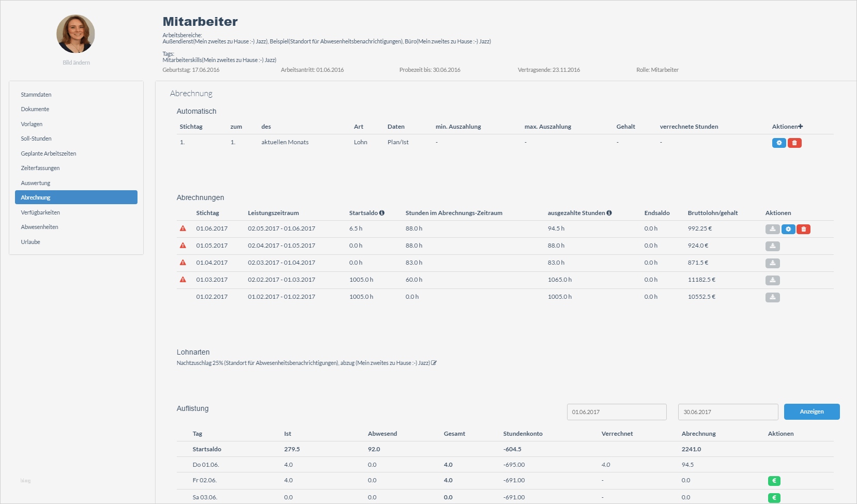This screenshot has height=504, width=857.
Task: Open settings of the automatic billing rule
Action: [779, 143]
